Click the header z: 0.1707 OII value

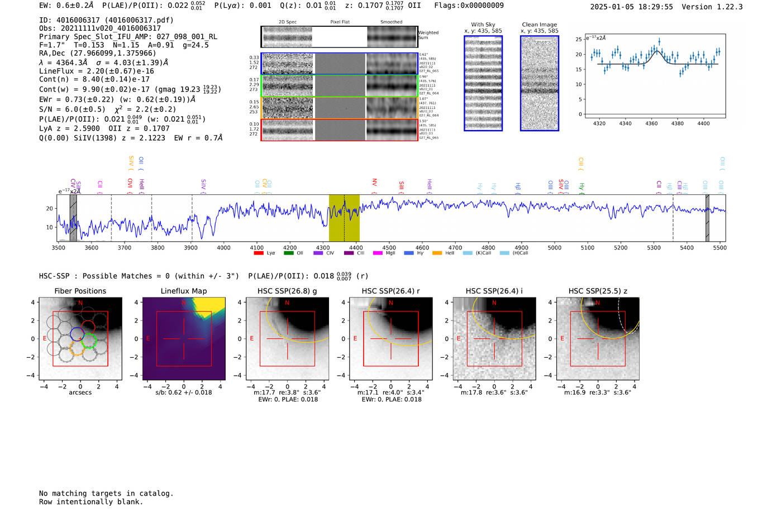click(x=383, y=6)
